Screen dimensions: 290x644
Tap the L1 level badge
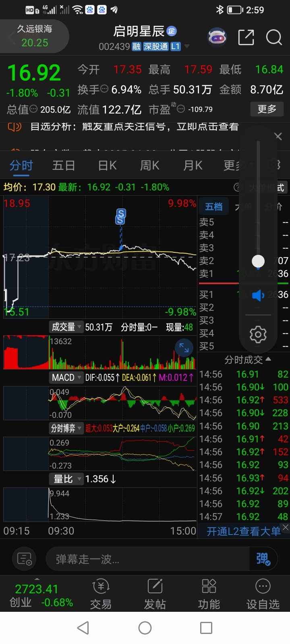click(x=175, y=47)
